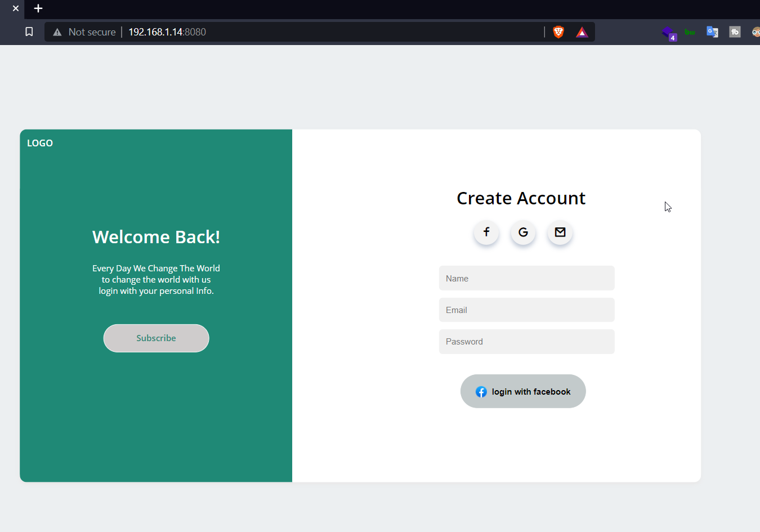Screen dimensions: 760x532
Task: Open a new browser tab
Action: point(38,8)
